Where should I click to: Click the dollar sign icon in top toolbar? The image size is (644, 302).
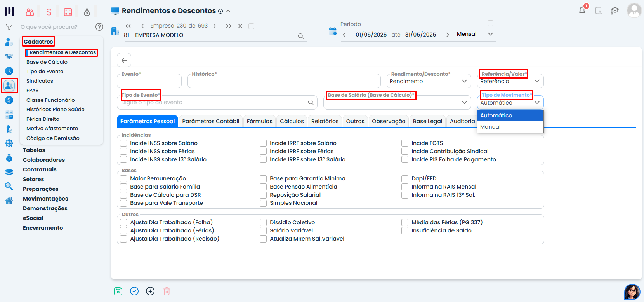49,12
